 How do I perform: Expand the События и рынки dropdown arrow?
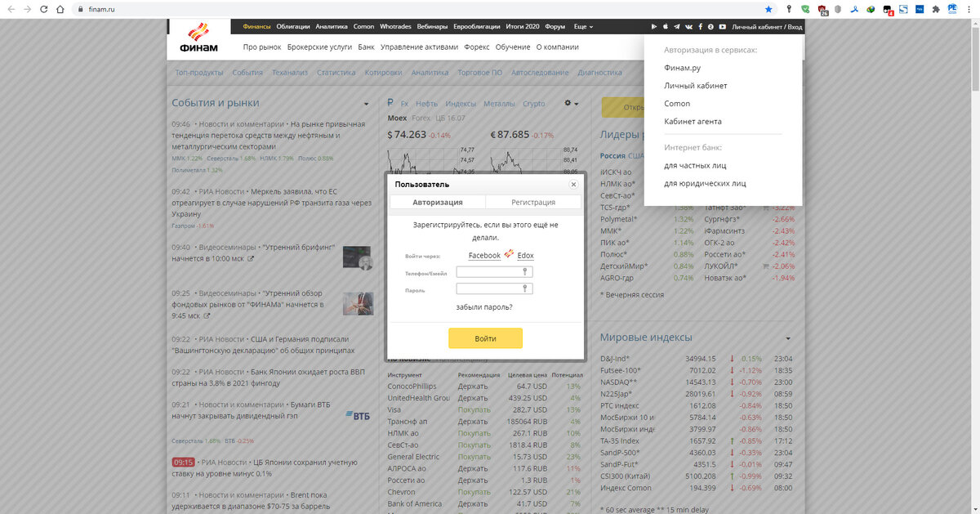click(x=365, y=104)
